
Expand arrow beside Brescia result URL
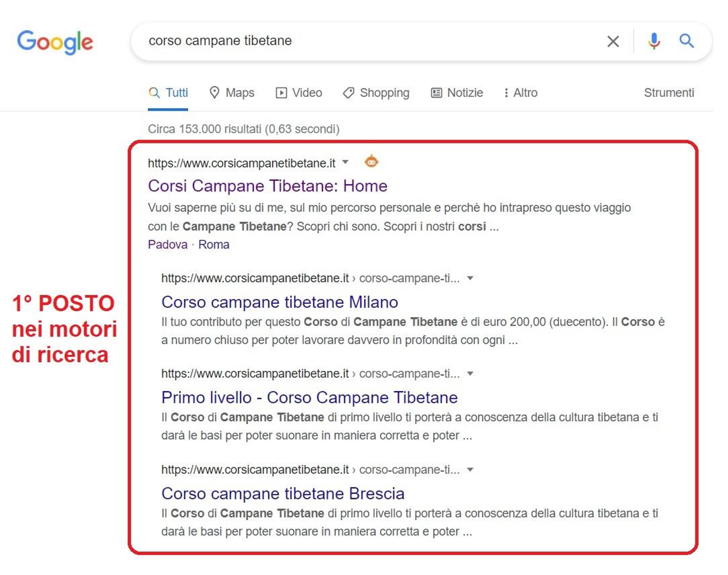[x=470, y=470]
